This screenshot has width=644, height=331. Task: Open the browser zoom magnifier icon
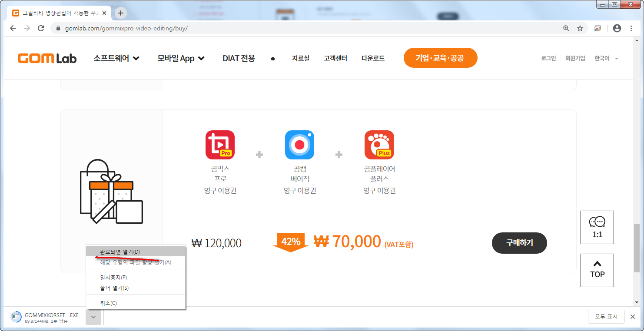pyautogui.click(x=566, y=28)
